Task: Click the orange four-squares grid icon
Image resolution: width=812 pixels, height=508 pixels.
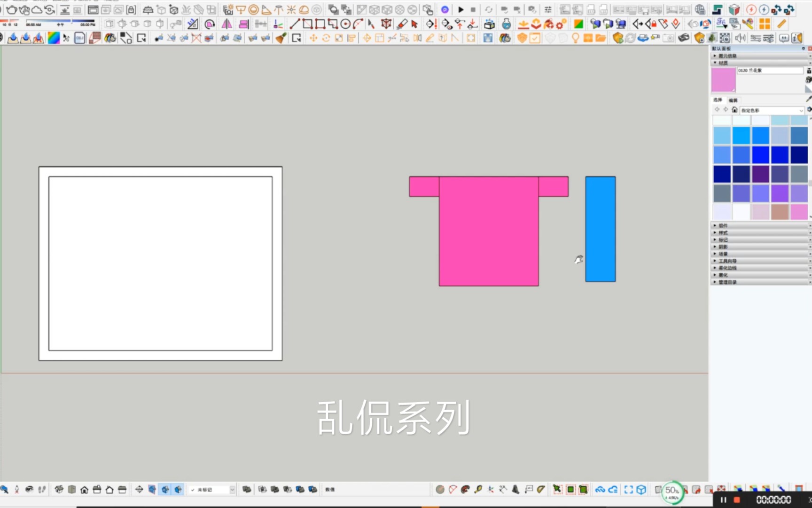Action: (765, 24)
